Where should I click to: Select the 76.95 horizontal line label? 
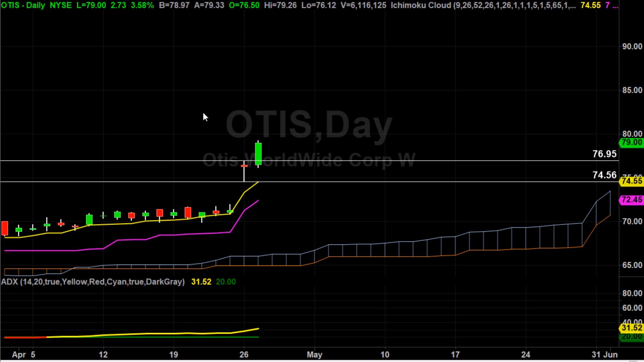(604, 154)
